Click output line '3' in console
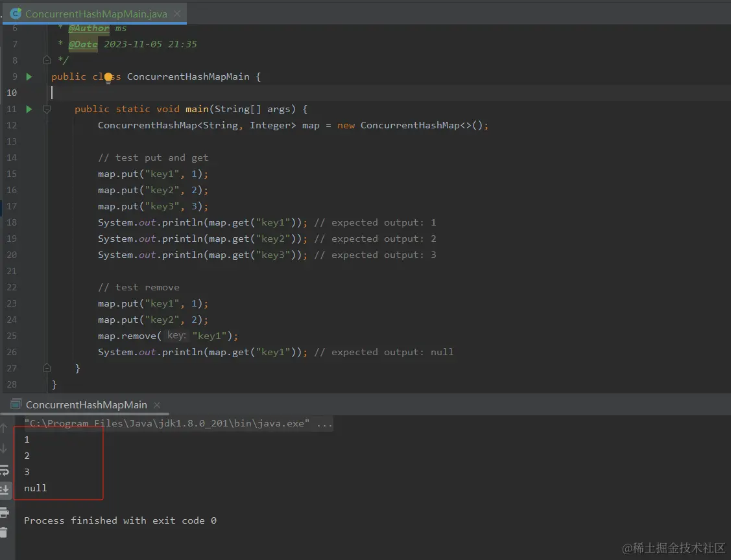The height and width of the screenshot is (560, 731). 27,472
